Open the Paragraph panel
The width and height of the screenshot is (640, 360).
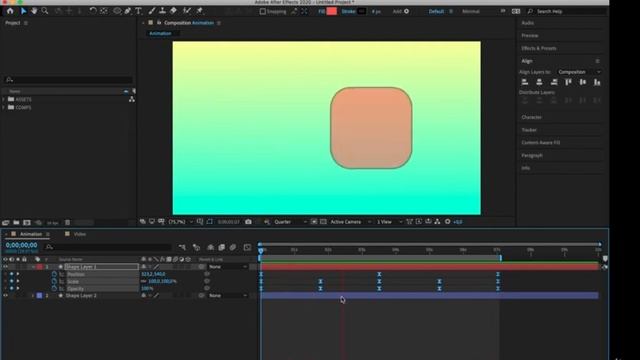click(532, 156)
